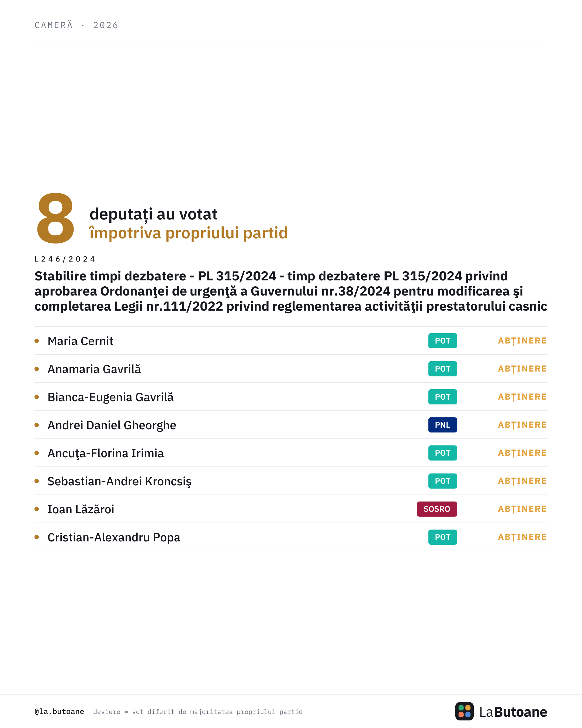The image size is (582, 728).
Task: Click the heading împotriva propriului partid
Action: [x=189, y=233]
